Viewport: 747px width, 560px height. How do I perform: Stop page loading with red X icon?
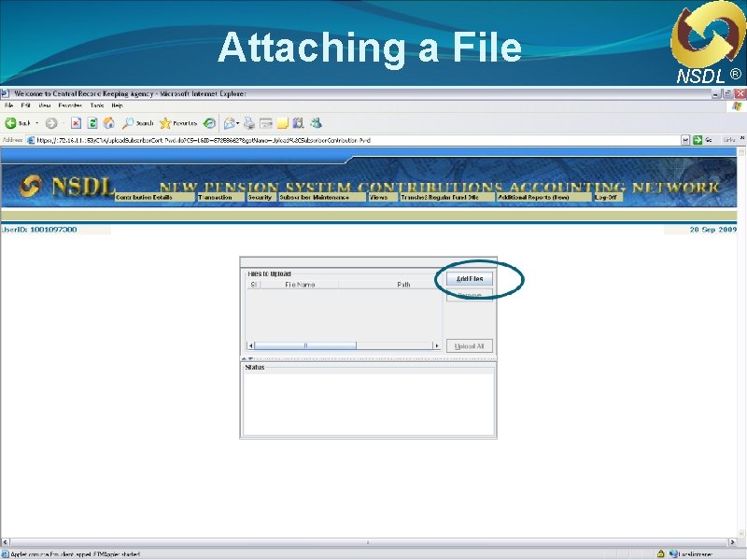coord(76,123)
